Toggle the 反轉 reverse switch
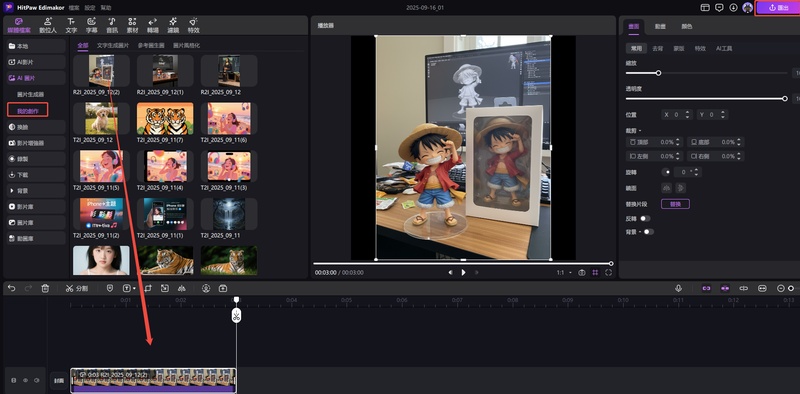This screenshot has width=800, height=394. coord(645,218)
